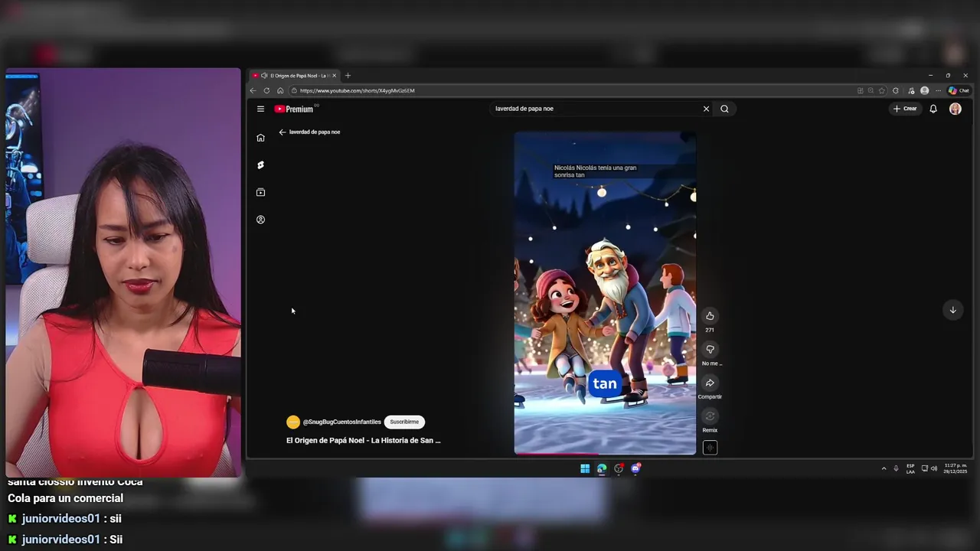The width and height of the screenshot is (980, 551).
Task: Click Edge icon in taskbar
Action: click(602, 468)
